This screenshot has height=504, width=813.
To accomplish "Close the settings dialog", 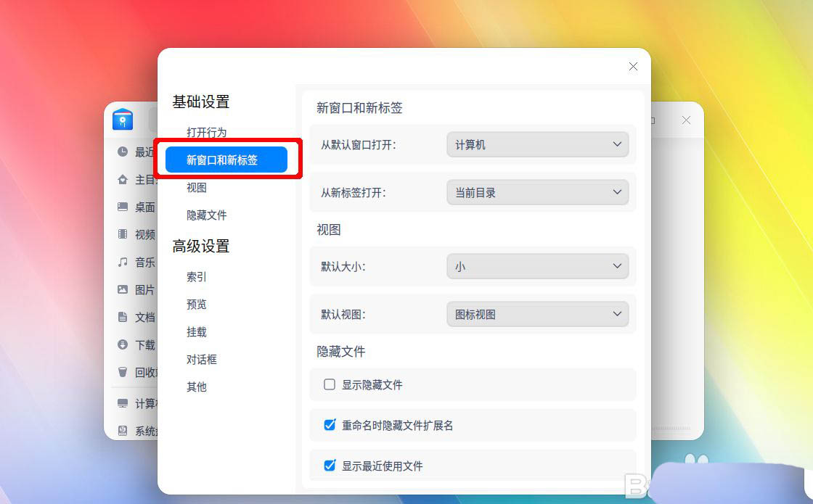I will (x=633, y=67).
